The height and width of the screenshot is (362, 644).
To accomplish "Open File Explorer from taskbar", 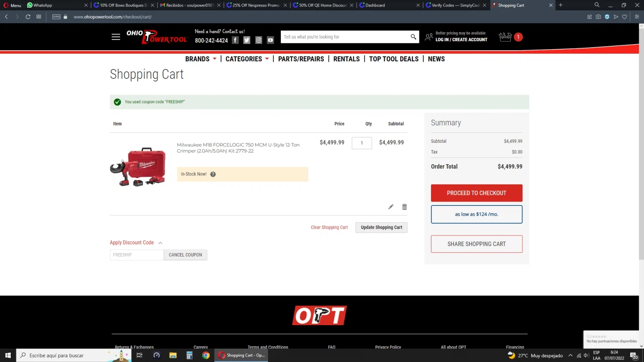I will point(173,355).
